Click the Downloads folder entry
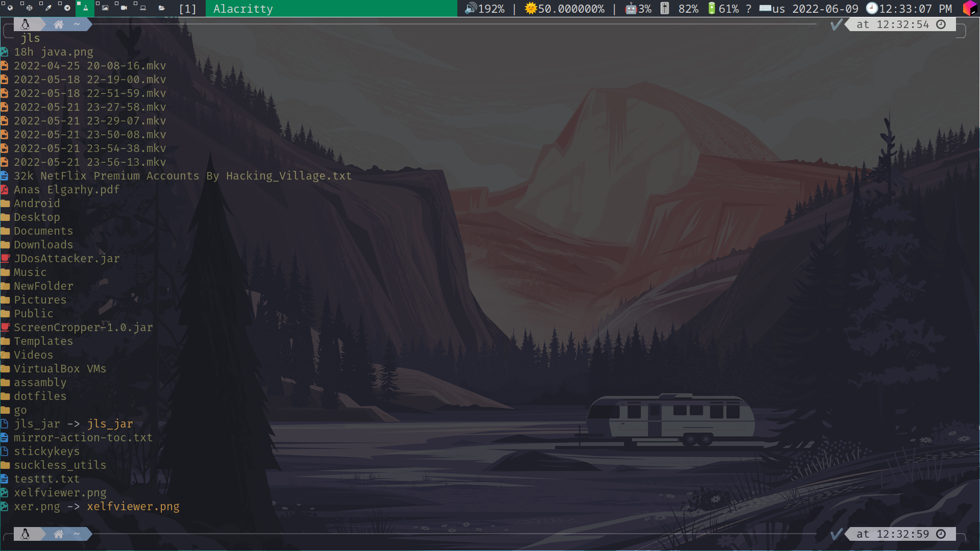The width and height of the screenshot is (980, 551). coord(43,245)
